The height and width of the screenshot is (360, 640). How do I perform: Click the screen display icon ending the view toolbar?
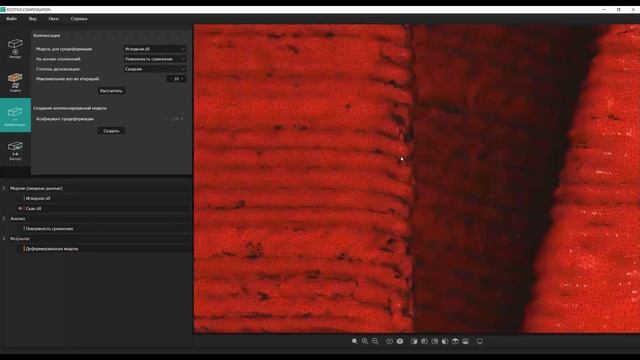click(x=480, y=341)
